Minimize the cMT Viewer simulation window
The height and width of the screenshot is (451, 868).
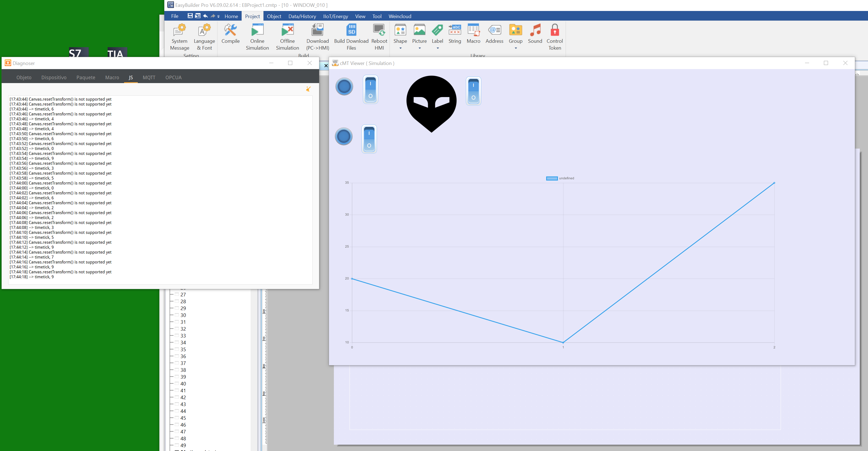tap(807, 63)
